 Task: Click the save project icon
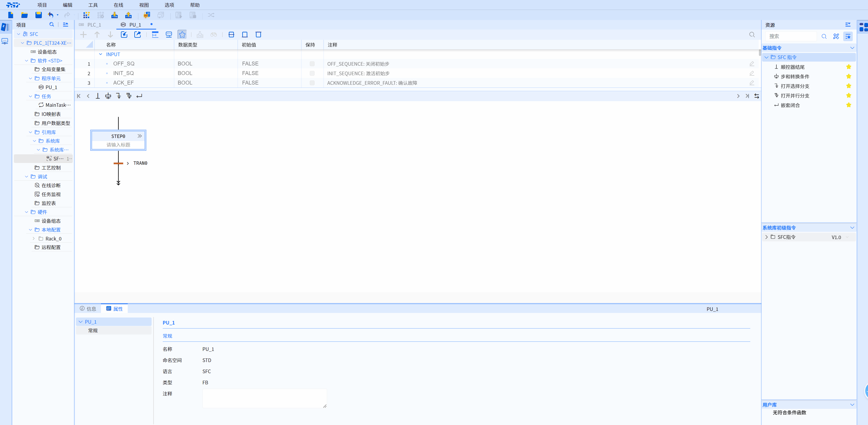(38, 15)
